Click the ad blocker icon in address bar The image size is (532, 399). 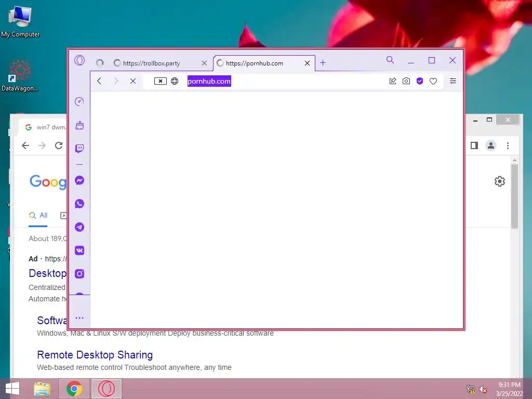coord(161,81)
